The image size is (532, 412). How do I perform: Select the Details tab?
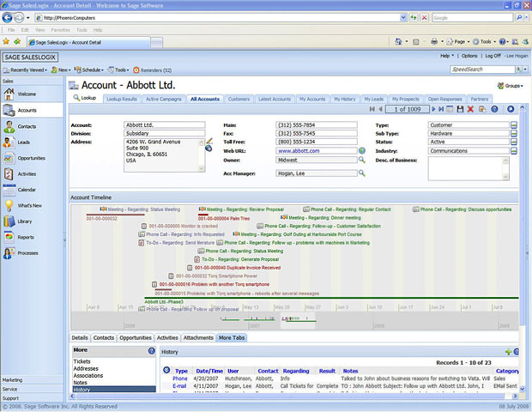tap(80, 337)
